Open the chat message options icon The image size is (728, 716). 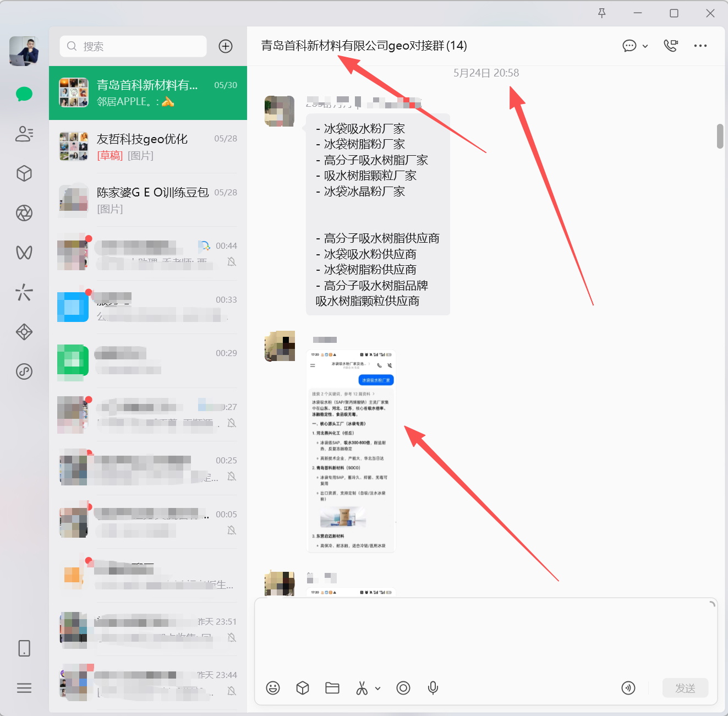(x=630, y=46)
